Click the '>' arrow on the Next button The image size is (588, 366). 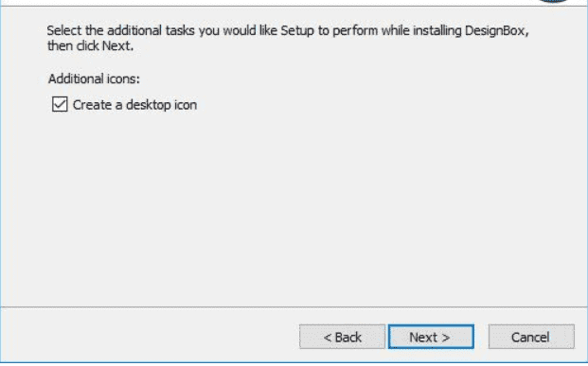pos(446,338)
